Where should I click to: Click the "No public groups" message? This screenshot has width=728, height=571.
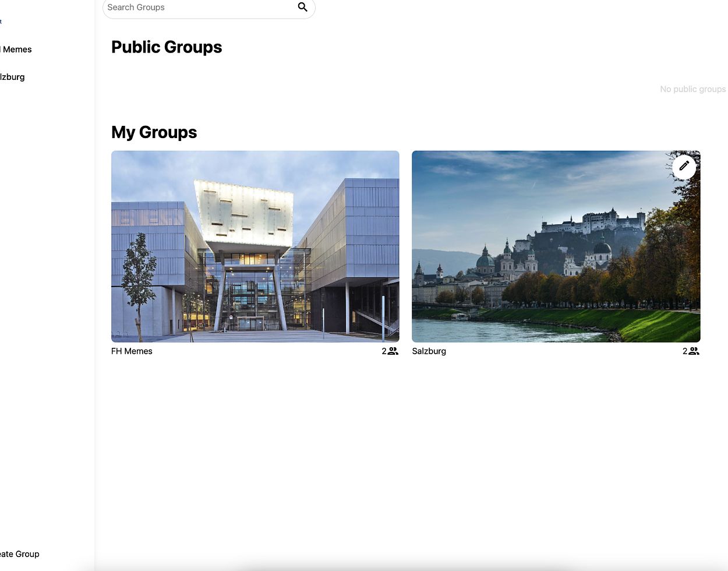692,89
